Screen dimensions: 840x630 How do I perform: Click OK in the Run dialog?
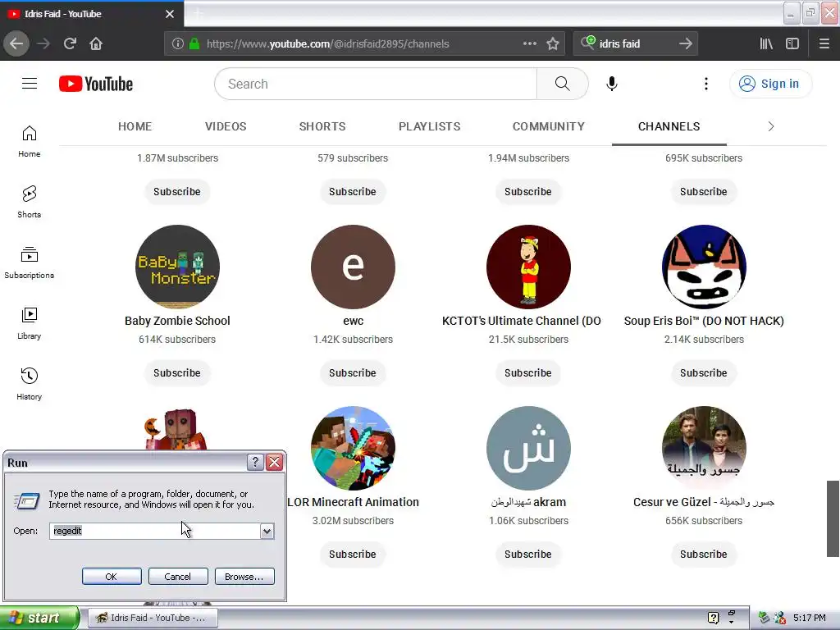tap(112, 577)
